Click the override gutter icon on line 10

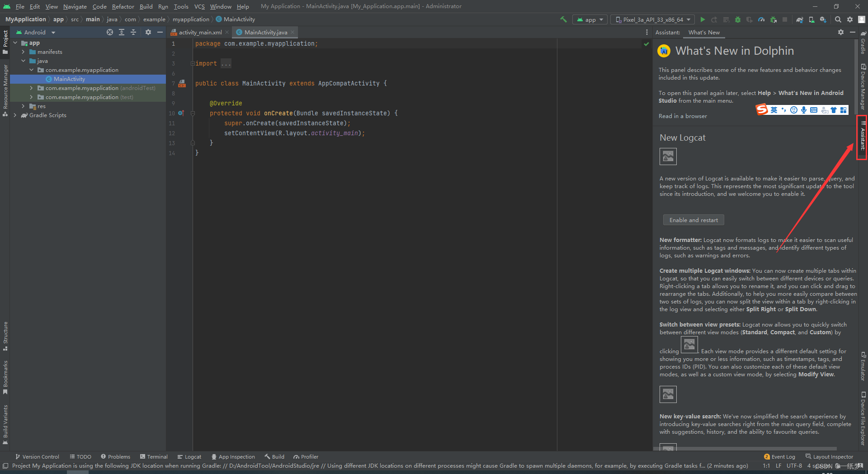181,113
